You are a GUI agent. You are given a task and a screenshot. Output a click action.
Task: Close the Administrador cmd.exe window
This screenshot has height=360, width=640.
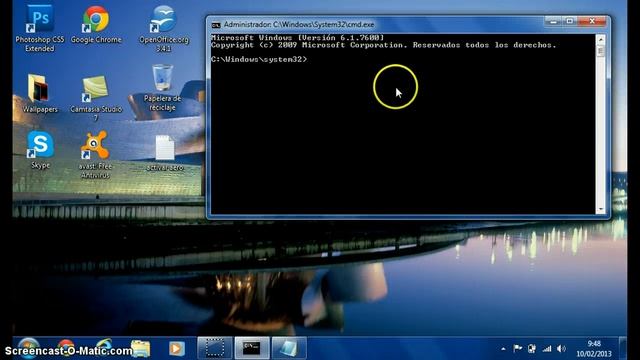592,21
